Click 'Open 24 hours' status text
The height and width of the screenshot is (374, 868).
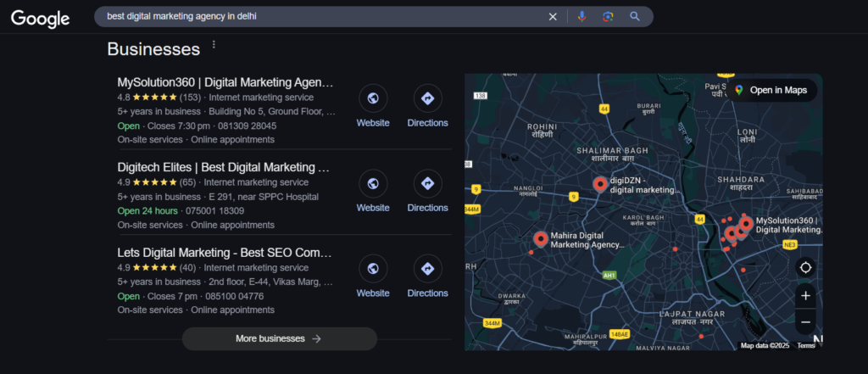(147, 211)
